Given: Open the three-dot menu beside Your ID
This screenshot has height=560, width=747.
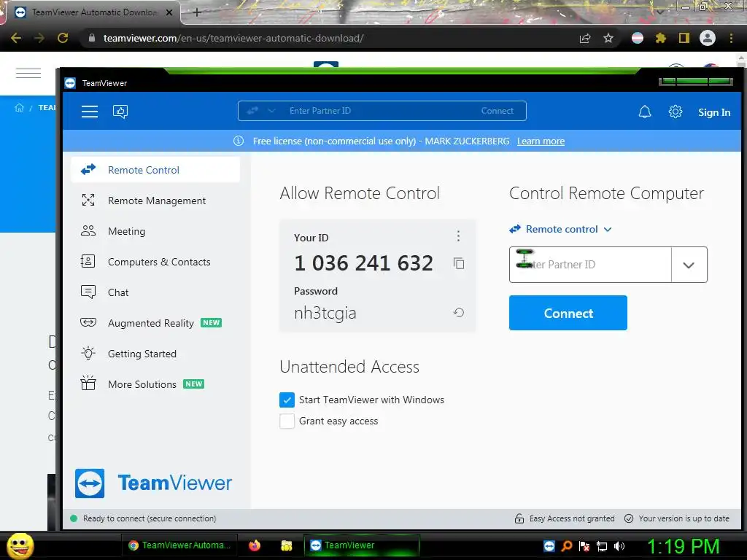Looking at the screenshot, I should [458, 236].
